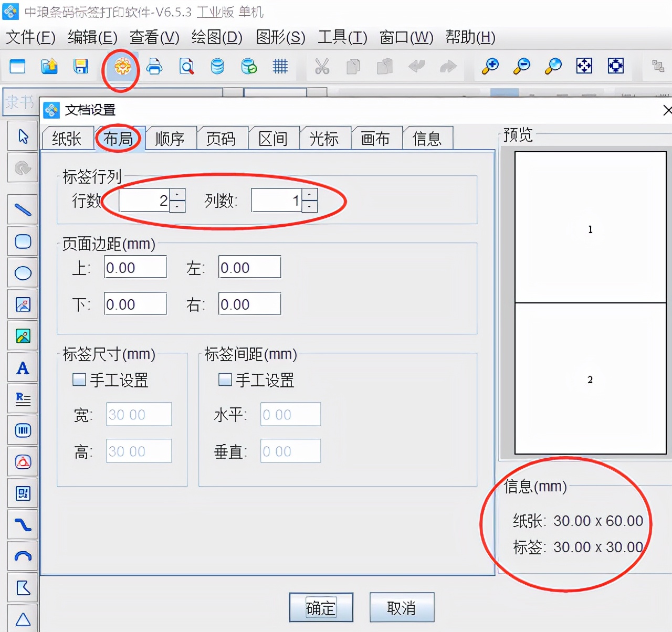Select the line drawing tool
Image resolution: width=672 pixels, height=632 pixels.
tap(23, 210)
